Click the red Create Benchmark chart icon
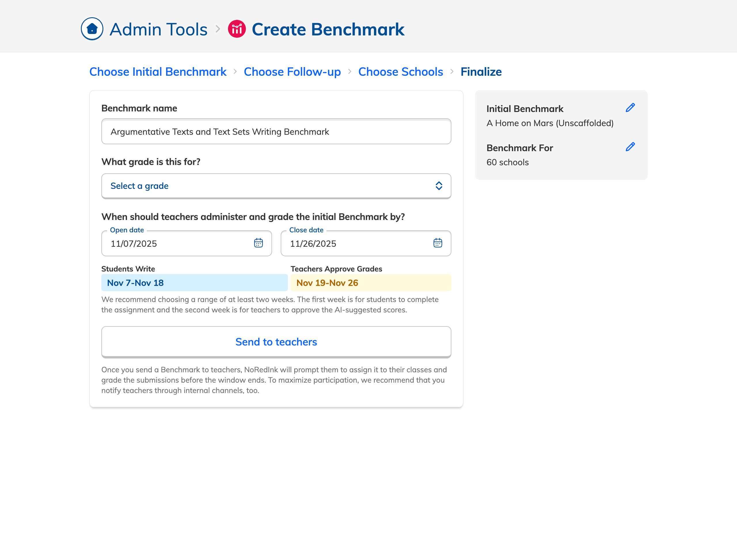This screenshot has height=560, width=737. tap(237, 29)
